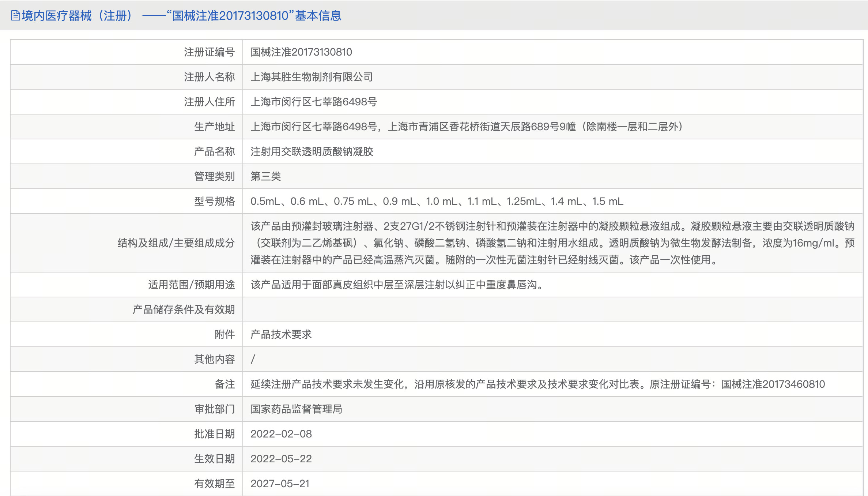This screenshot has width=868, height=496.
Task: Click the 有效期至 label
Action: 214,484
